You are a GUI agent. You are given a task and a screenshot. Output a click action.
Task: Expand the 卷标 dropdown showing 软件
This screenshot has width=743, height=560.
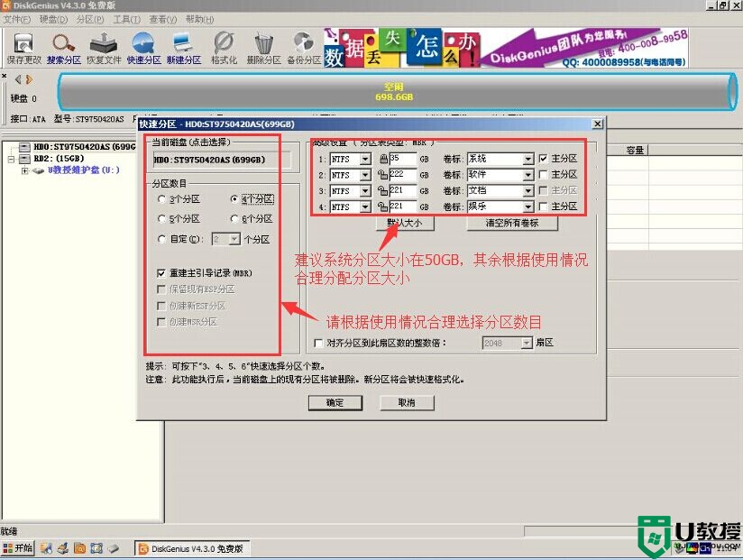pyautogui.click(x=527, y=175)
